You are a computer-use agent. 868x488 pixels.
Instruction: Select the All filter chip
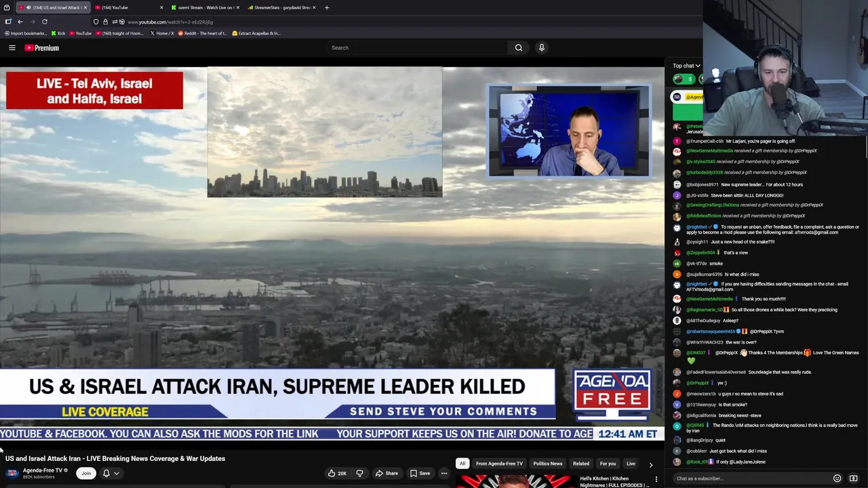(462, 464)
